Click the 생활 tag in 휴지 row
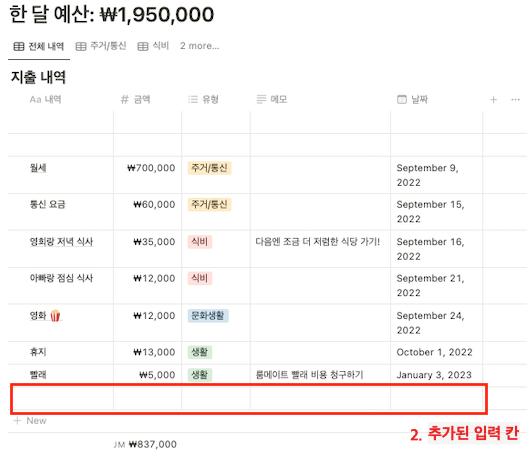 click(200, 352)
